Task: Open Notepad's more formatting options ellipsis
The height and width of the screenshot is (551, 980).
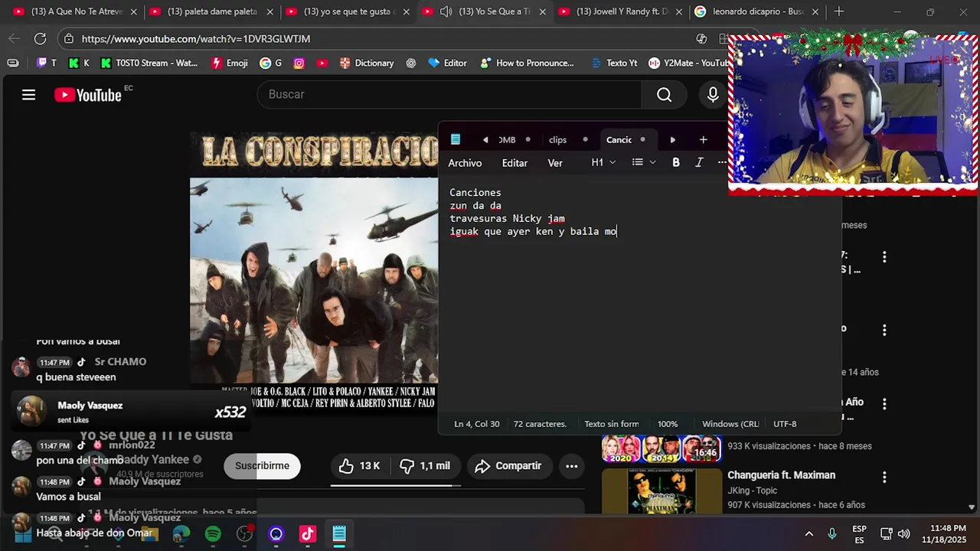Action: click(x=721, y=162)
